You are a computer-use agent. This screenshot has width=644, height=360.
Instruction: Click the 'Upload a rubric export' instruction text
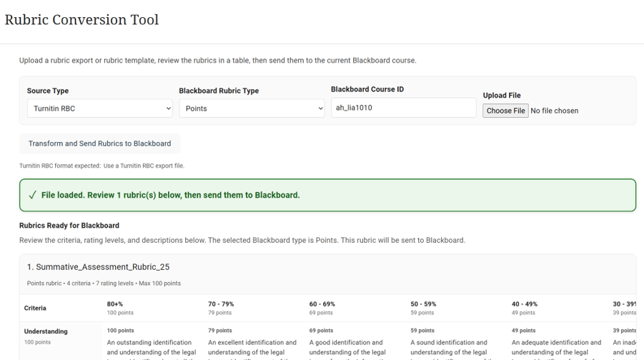coord(218,60)
